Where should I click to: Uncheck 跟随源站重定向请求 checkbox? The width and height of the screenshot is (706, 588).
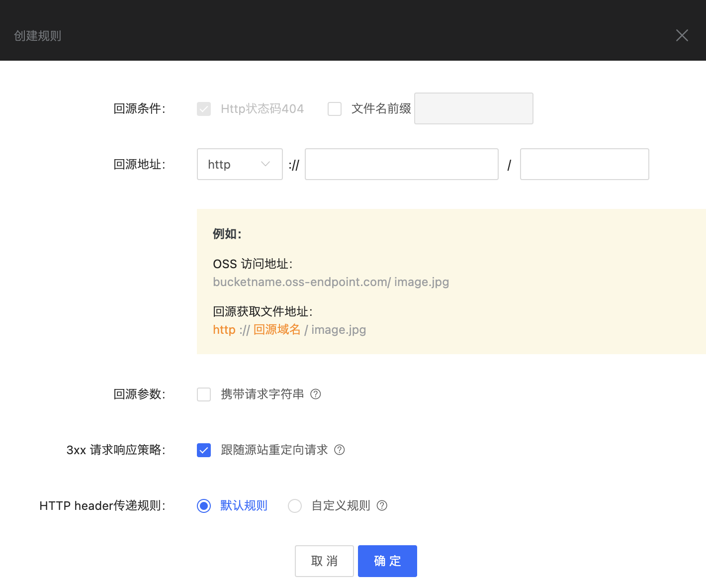pyautogui.click(x=204, y=450)
